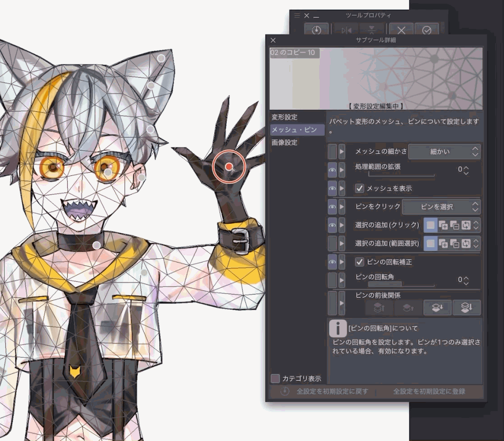Image resolution: width=504 pixels, height=441 pixels.
Task: Choose subtract-from-selection icon in 選択の追加(範囲選択) row
Action: tap(455, 244)
